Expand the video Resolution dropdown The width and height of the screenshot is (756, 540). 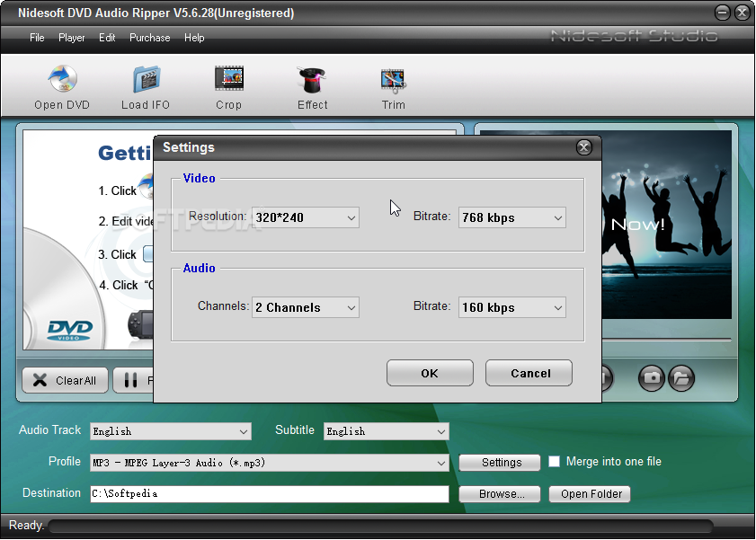[x=306, y=217]
